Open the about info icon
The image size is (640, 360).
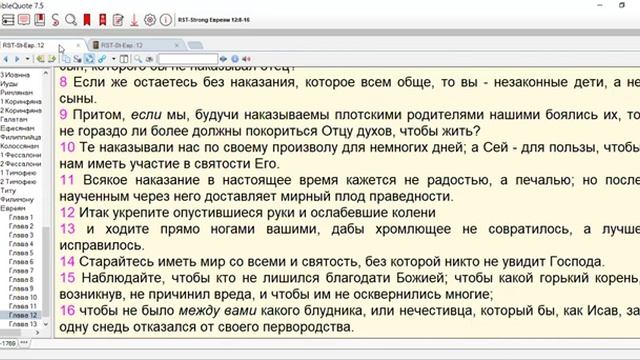[166, 20]
